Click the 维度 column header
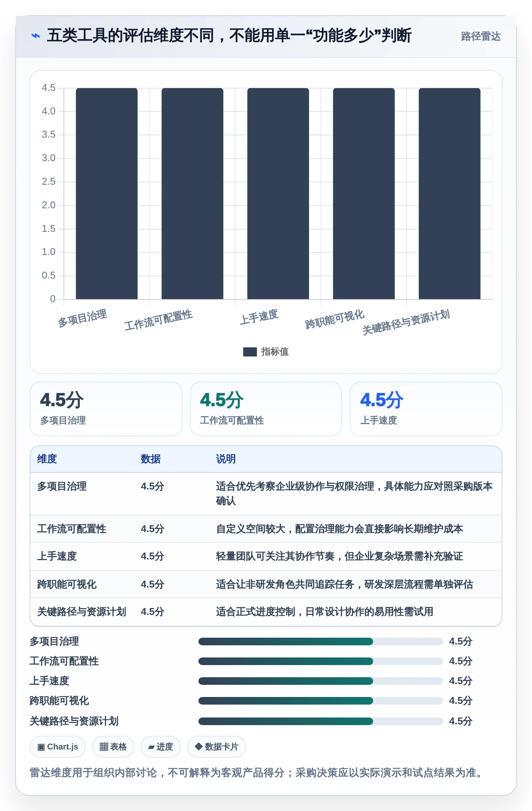The width and height of the screenshot is (532, 811). (47, 459)
